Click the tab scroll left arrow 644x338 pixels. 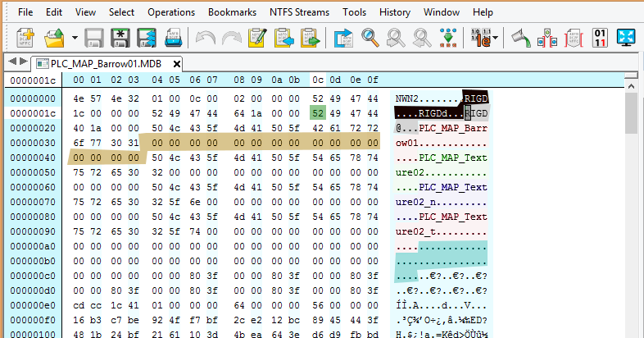11,62
